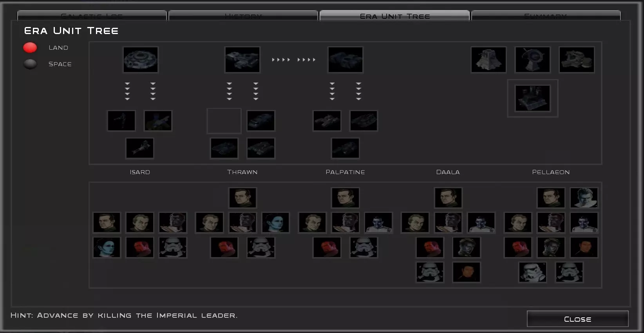
Task: Click the rightmost building complex icon
Action: [x=577, y=59]
